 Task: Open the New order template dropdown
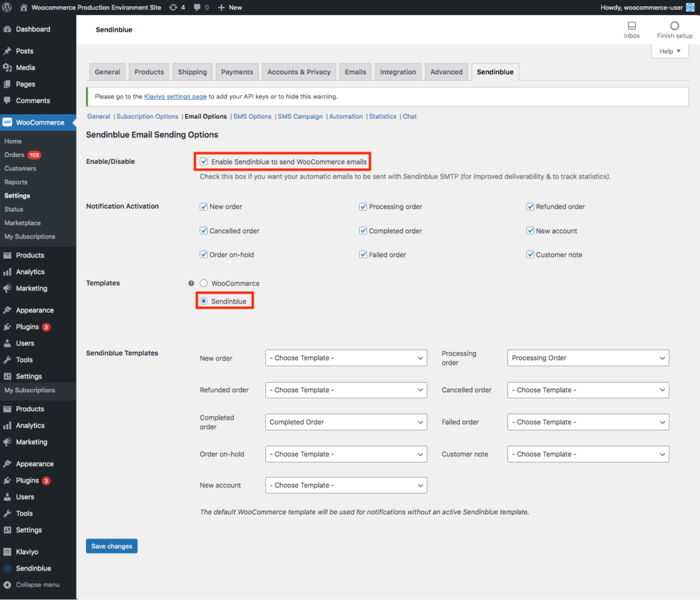click(346, 358)
